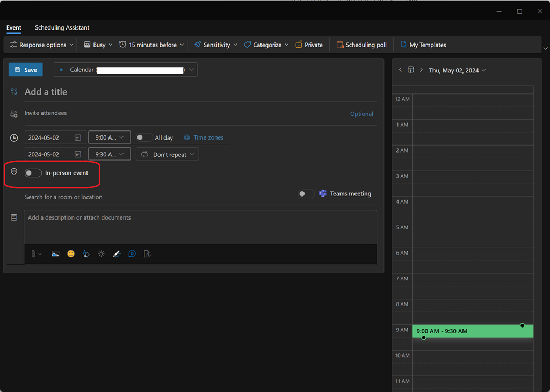Open the Categorize dropdown
Viewport: 550px width, 392px height.
[x=266, y=45]
